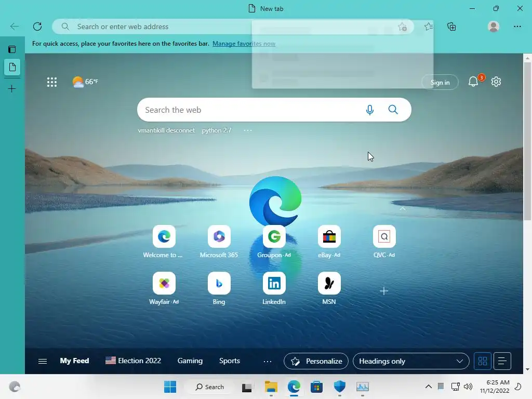Click the browser Back arrow
Viewport: 532px width, 399px height.
point(14,26)
